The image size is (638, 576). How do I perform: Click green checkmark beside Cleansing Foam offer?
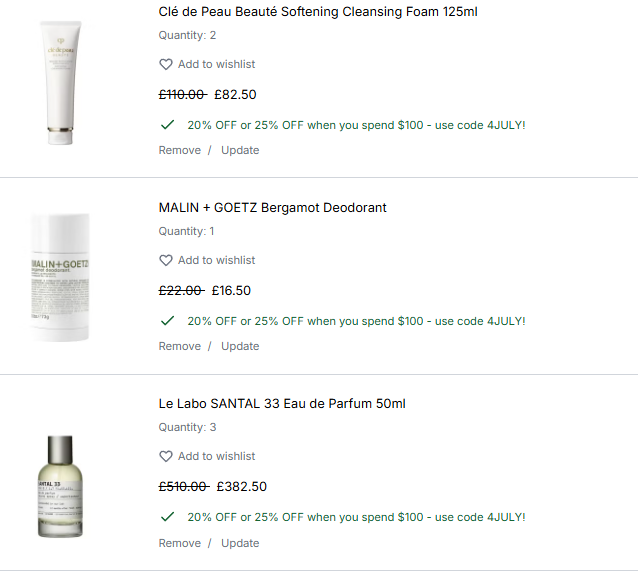(167, 124)
